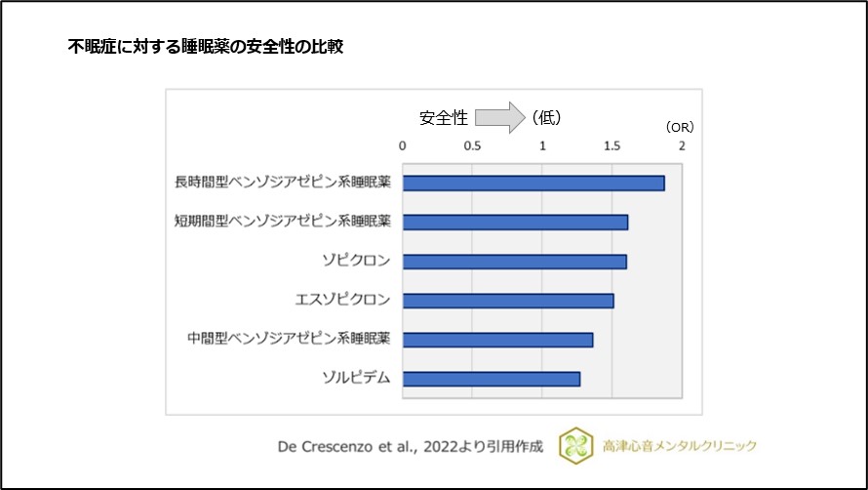Click the ゾルピデム bar
Image resolution: width=868 pixels, height=490 pixels.
491,378
